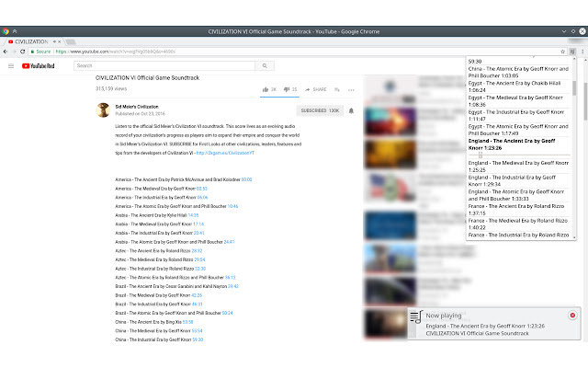Viewport: 588px width, 368px height.
Task: Open the video's three-dot more actions
Action: pyautogui.click(x=351, y=90)
